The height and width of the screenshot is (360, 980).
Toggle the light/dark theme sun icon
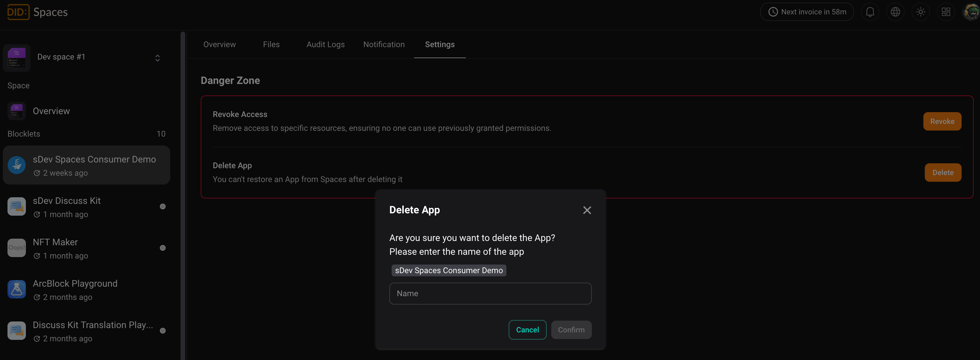[x=920, y=12]
